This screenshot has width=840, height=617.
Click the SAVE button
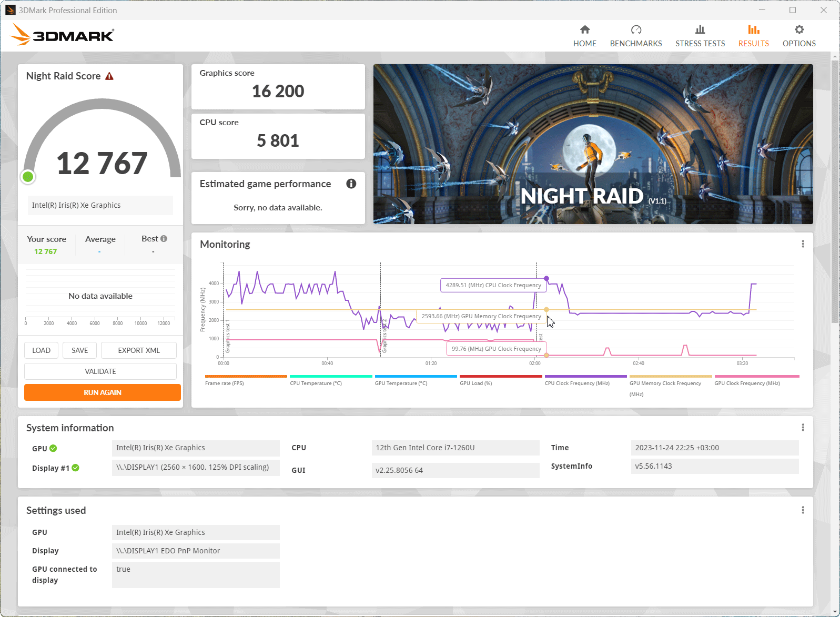(80, 350)
